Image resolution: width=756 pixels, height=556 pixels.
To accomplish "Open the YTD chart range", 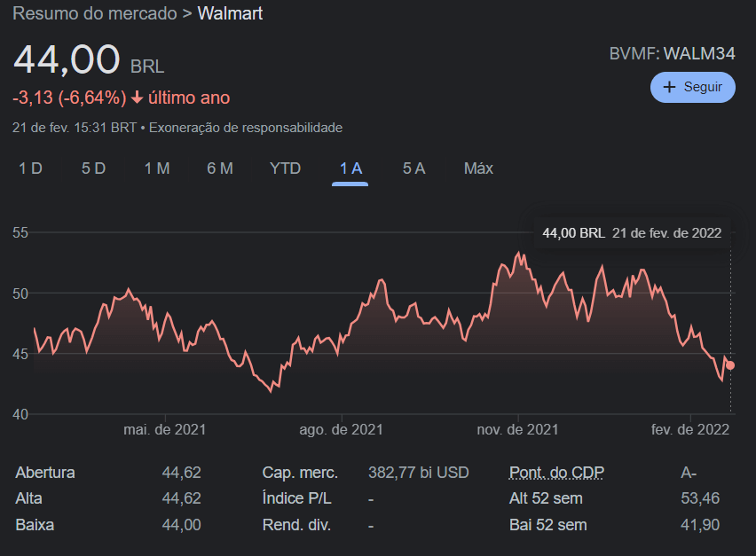I will (x=285, y=168).
